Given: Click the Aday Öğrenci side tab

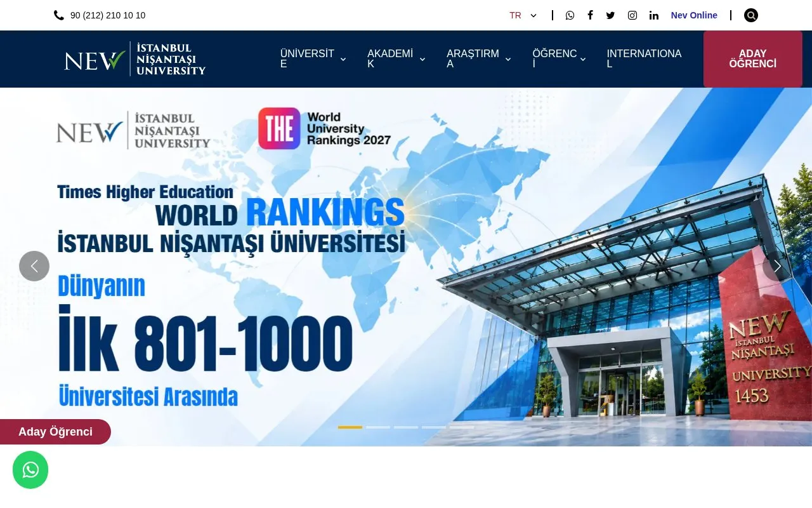Looking at the screenshot, I should 55,432.
